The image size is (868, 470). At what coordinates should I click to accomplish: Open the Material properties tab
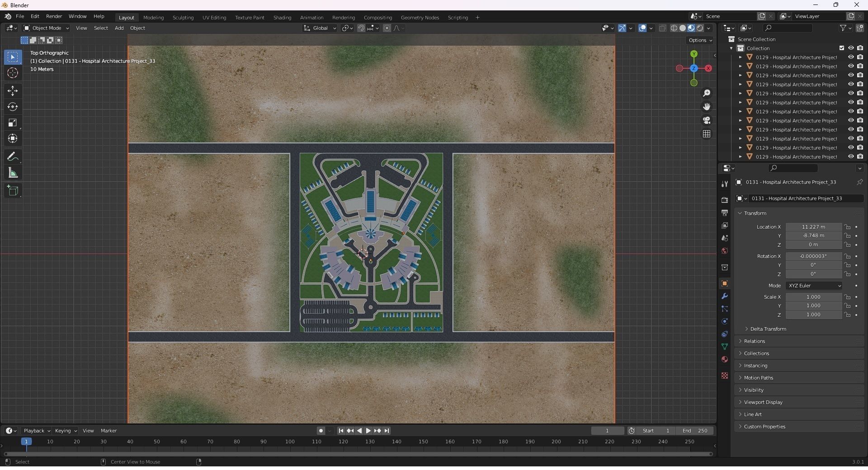[x=725, y=359]
